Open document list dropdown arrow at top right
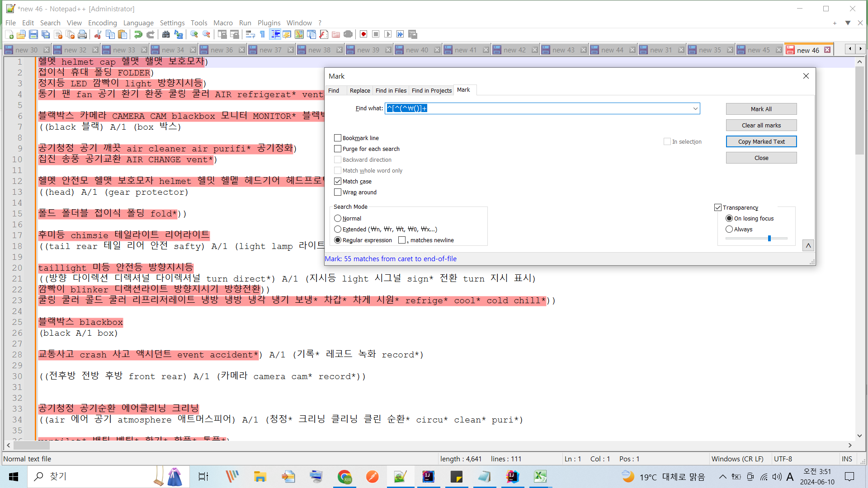Screen dimensions: 868x488 click(x=848, y=23)
